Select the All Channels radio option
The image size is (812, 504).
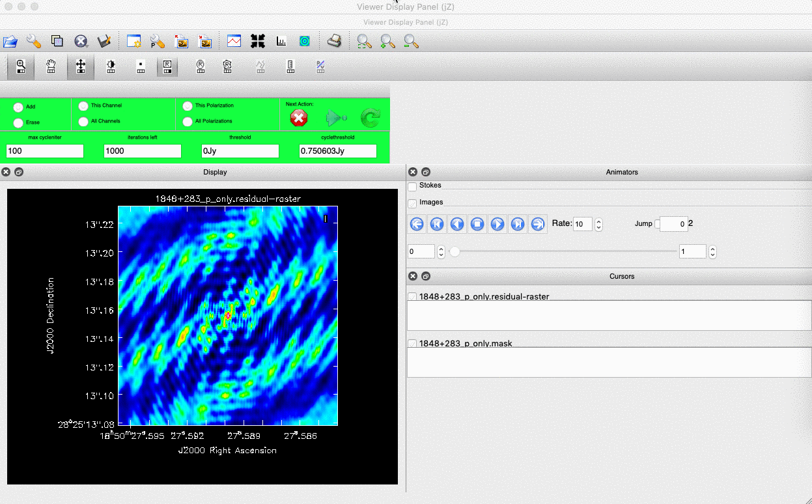(83, 121)
